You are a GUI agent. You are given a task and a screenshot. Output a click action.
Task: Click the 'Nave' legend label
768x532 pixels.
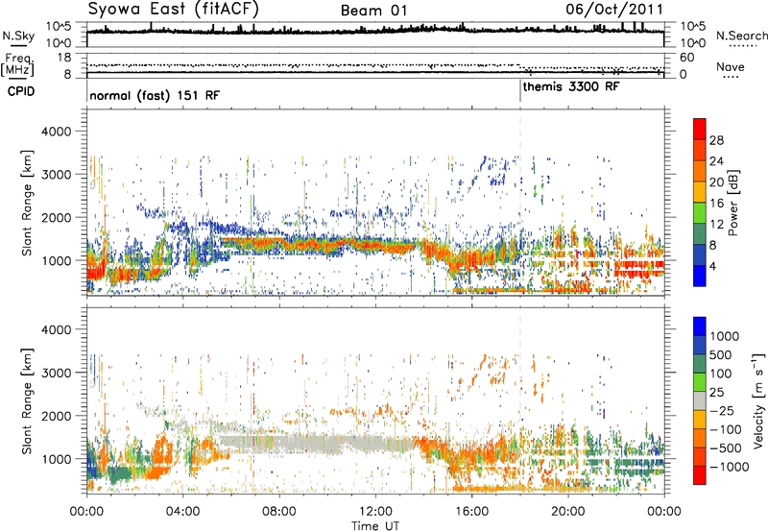(x=731, y=67)
